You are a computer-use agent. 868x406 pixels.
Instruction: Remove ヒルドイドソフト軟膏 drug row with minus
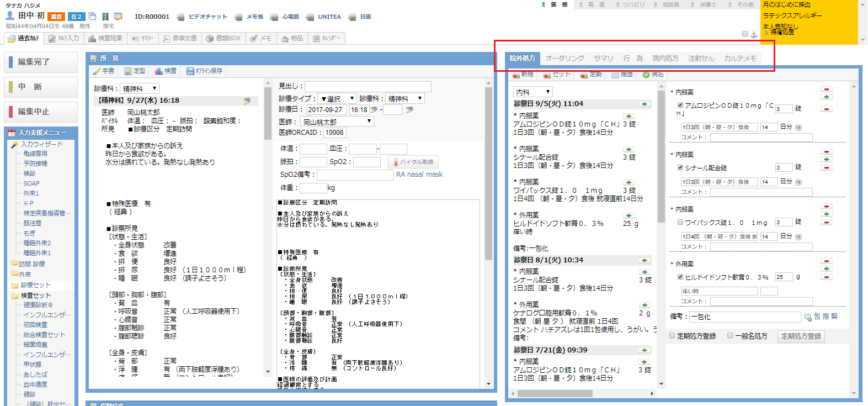point(826,277)
